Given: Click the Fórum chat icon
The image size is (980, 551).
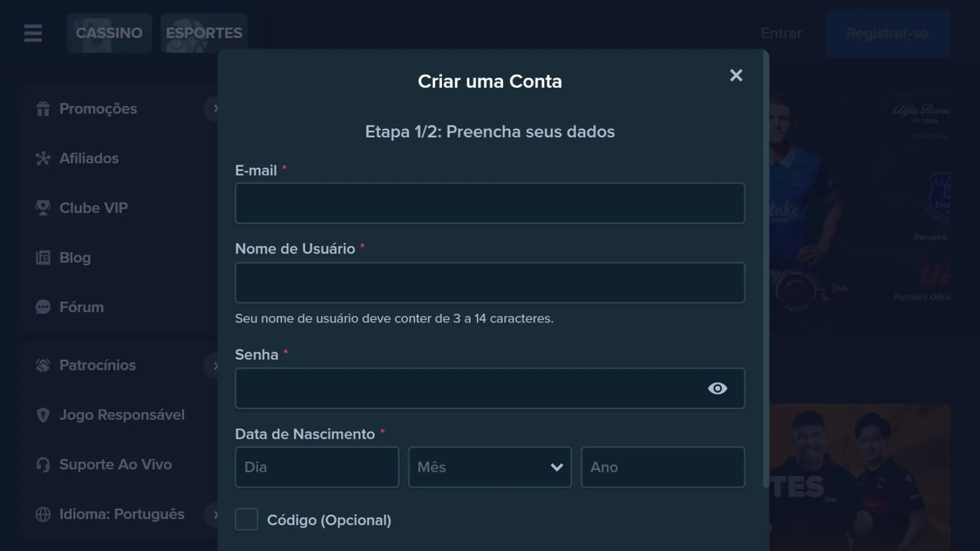Looking at the screenshot, I should pyautogui.click(x=43, y=307).
